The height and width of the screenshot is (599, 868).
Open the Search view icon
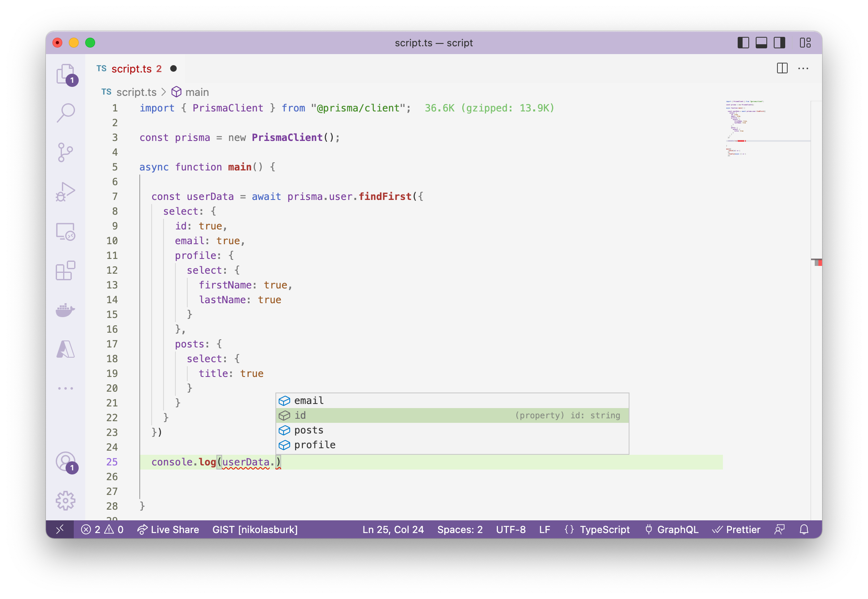[x=66, y=112]
